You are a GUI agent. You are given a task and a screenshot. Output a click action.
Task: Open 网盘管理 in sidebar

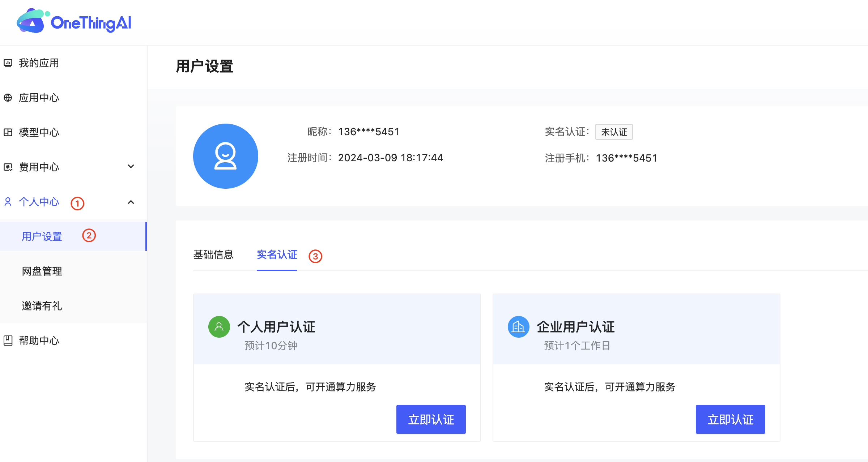coord(42,271)
